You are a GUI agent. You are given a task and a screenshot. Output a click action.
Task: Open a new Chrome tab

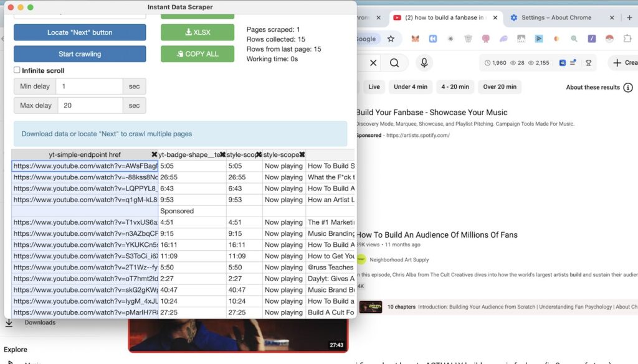(630, 17)
